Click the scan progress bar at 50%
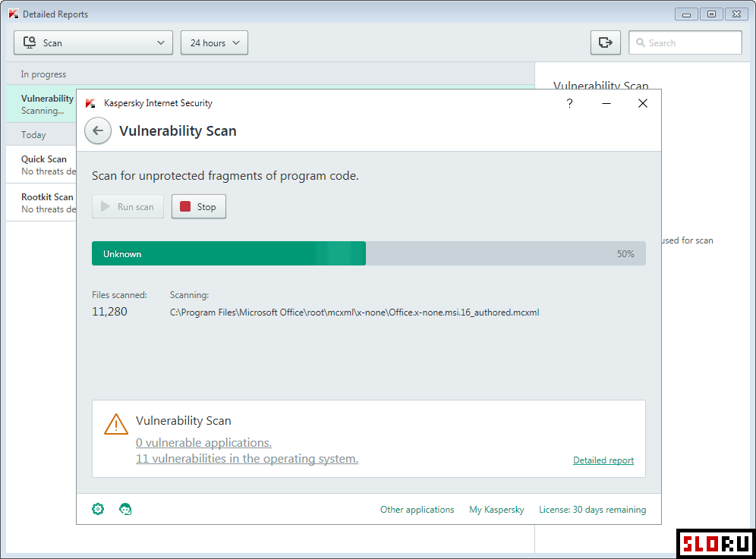Image resolution: width=756 pixels, height=559 pixels. pos(369,253)
